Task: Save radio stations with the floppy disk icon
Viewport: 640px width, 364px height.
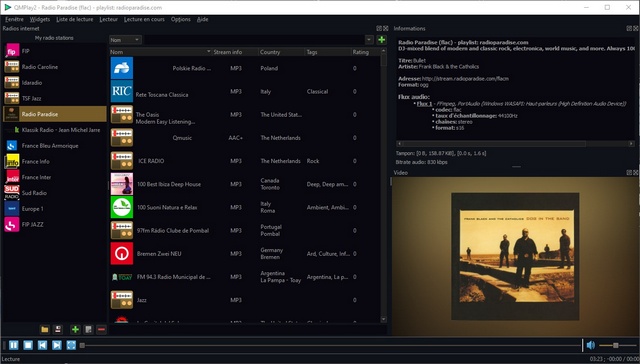Action: click(x=58, y=329)
